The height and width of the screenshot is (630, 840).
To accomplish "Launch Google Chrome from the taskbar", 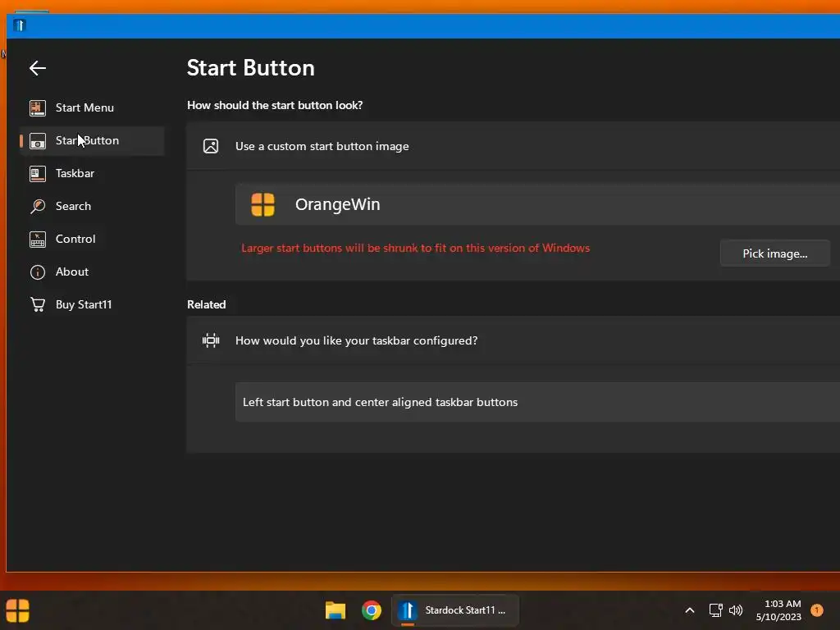I will tap(372, 610).
